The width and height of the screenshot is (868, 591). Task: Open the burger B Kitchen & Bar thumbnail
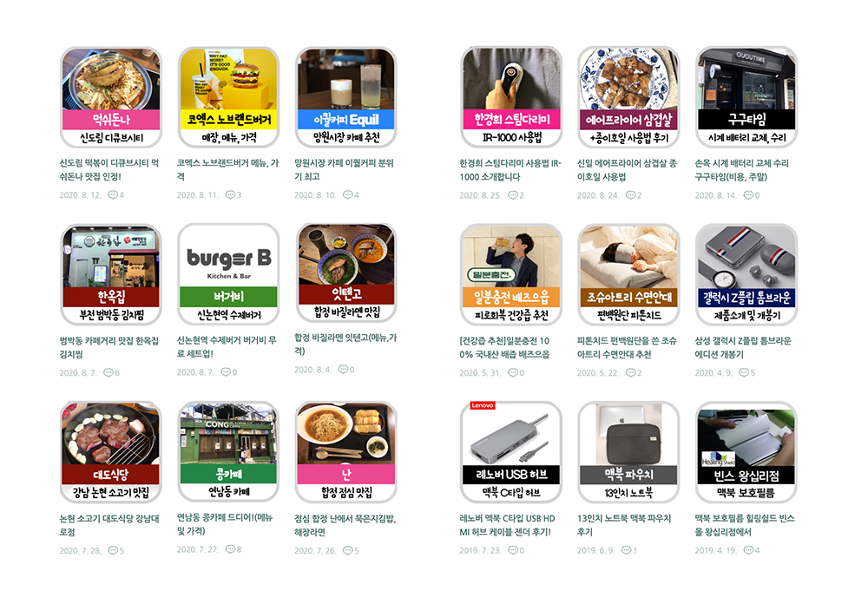228,274
